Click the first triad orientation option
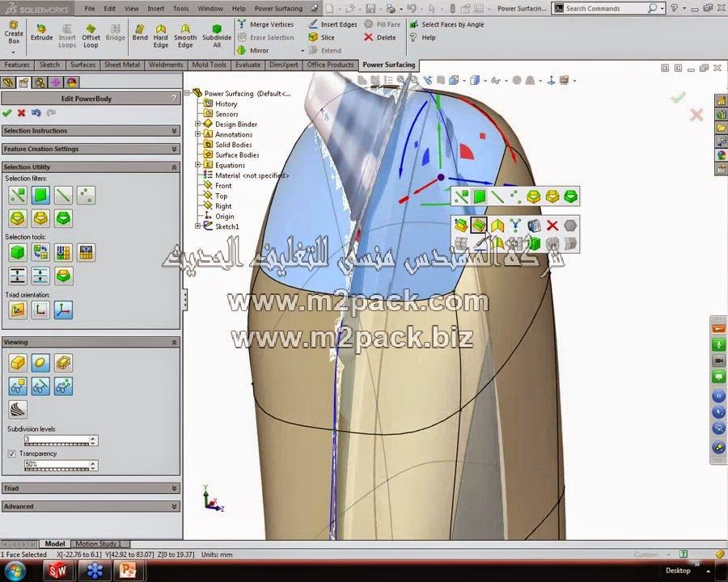 coord(18,310)
